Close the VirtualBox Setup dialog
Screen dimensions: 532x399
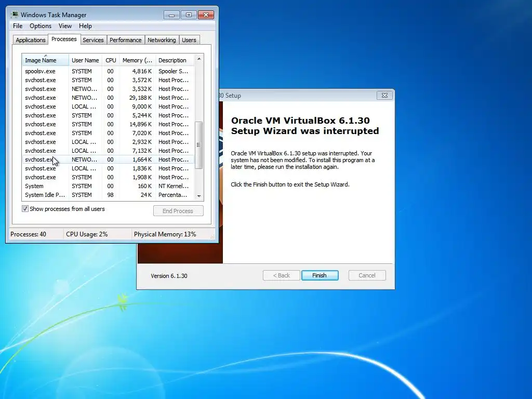(x=384, y=96)
